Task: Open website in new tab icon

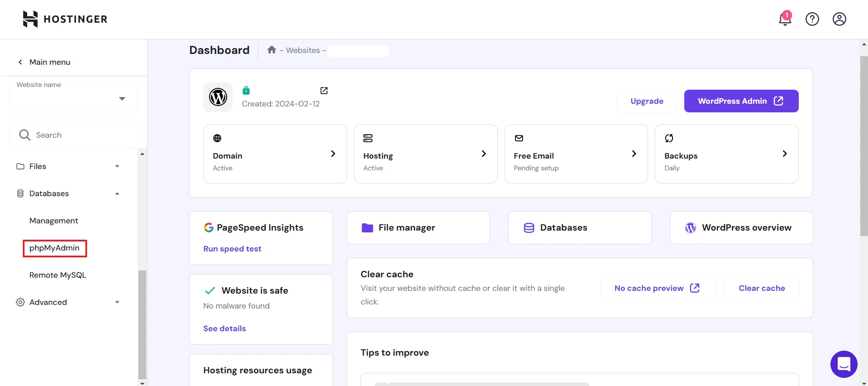Action: click(324, 91)
